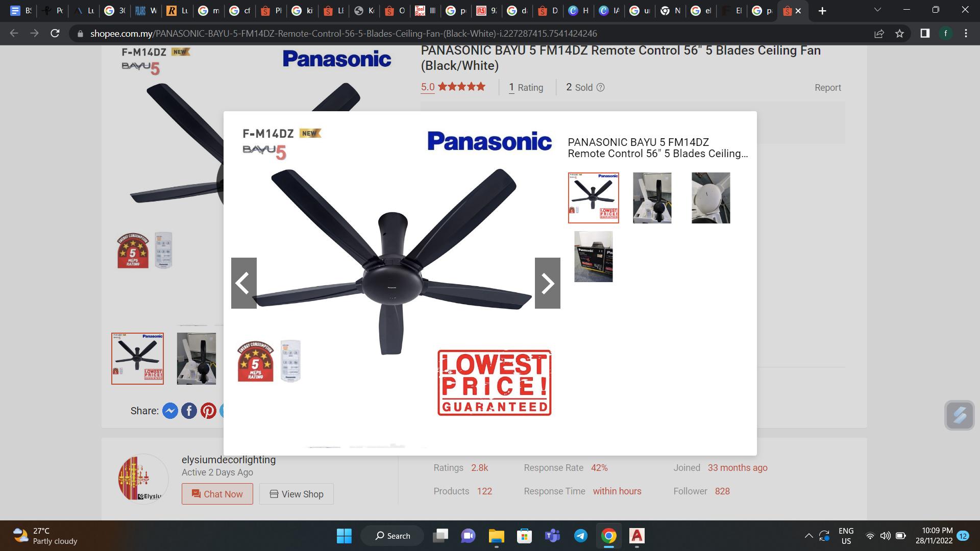This screenshot has width=980, height=551.
Task: Click the Report link
Action: click(x=827, y=88)
